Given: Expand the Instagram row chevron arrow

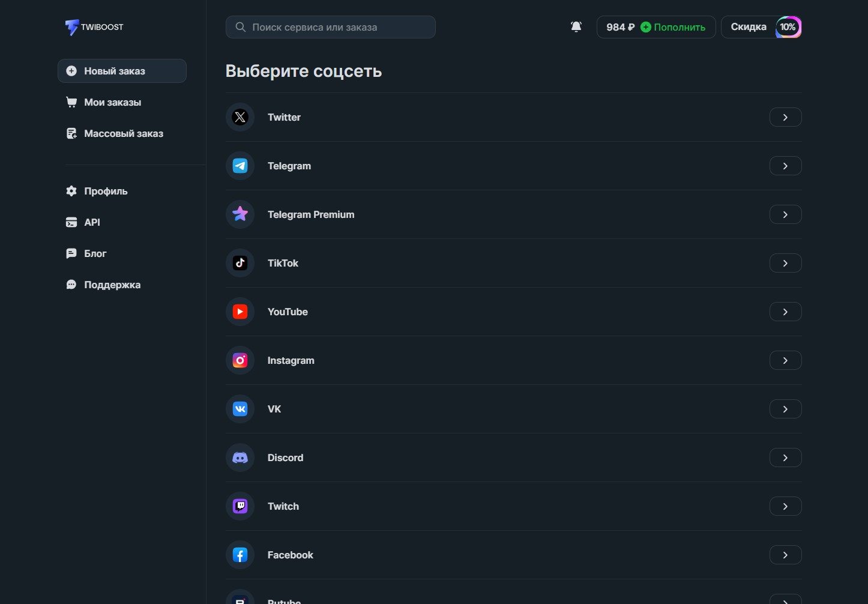Looking at the screenshot, I should click(785, 360).
